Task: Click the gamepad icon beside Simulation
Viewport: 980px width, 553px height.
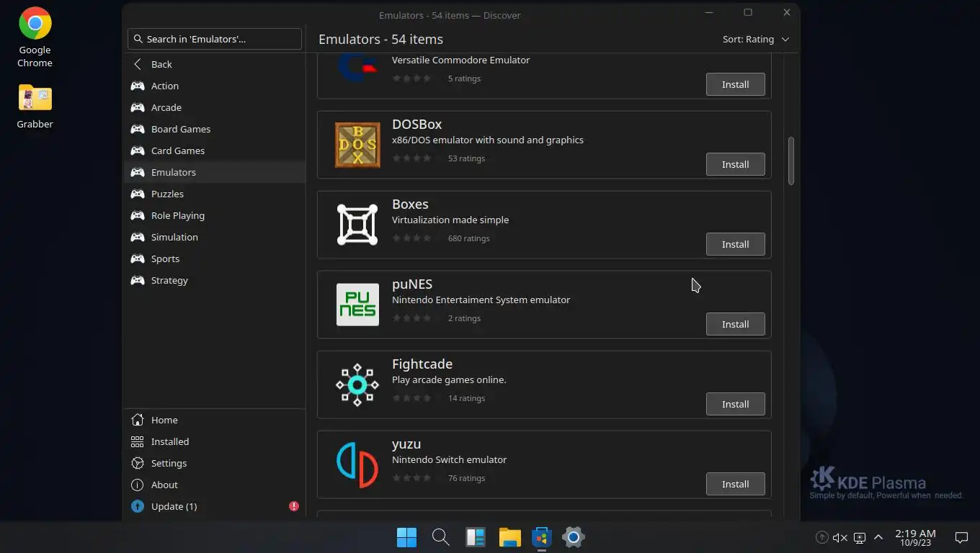Action: (138, 237)
